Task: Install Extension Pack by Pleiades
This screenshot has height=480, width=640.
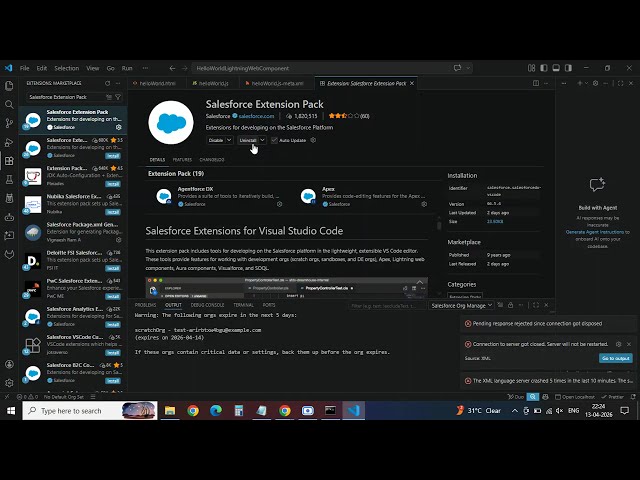Action: (113, 184)
